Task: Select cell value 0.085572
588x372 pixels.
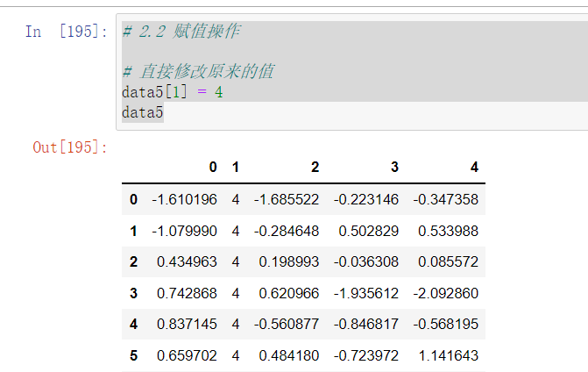Action: pyautogui.click(x=448, y=261)
